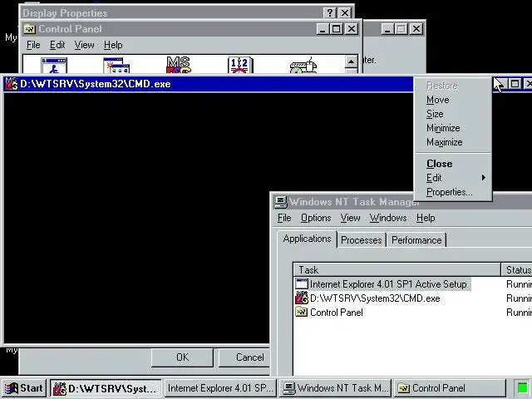Image resolution: width=532 pixels, height=399 pixels.
Task: Click the Control Panel window title icon
Action: pos(30,29)
